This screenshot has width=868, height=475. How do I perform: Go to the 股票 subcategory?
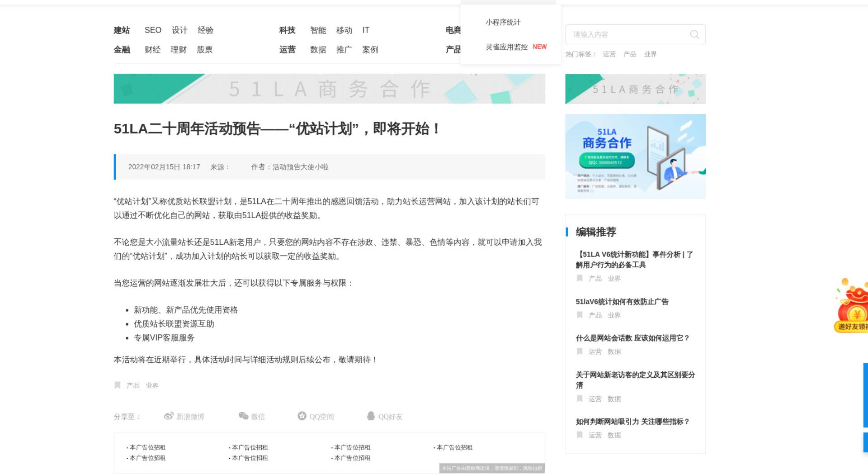[204, 50]
